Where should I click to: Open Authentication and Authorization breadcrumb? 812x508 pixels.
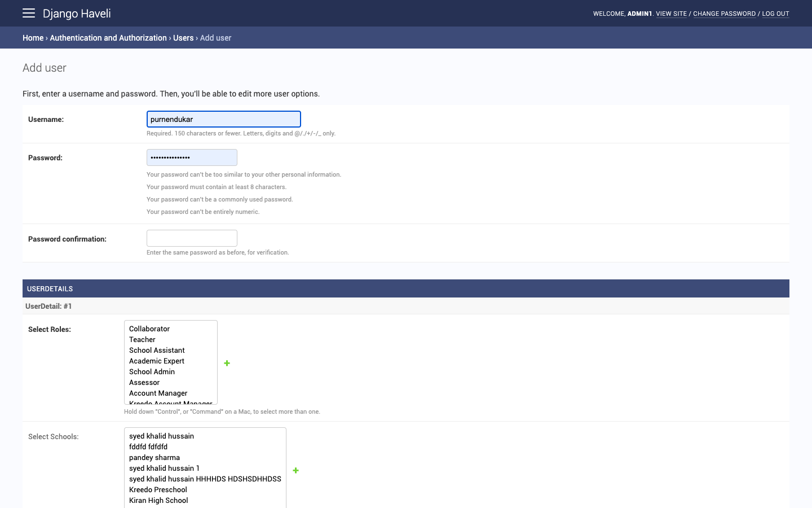(108, 38)
